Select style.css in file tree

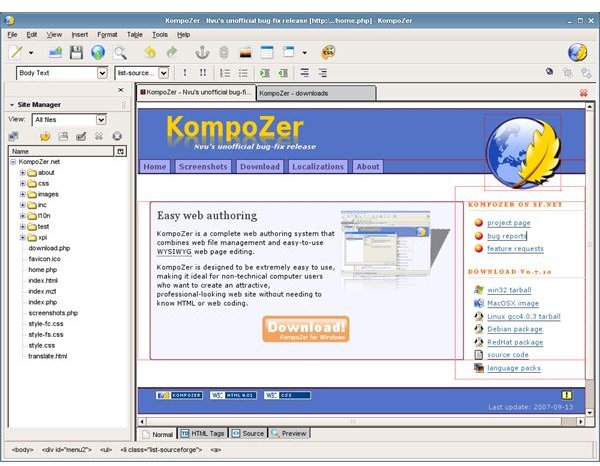click(41, 345)
